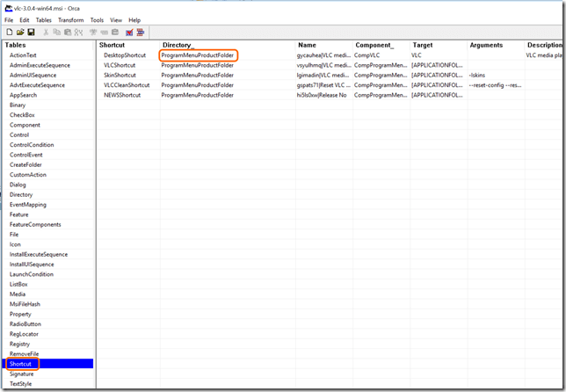Screen dimensions: 566x392
Task: Click the Target column header
Action: click(423, 44)
